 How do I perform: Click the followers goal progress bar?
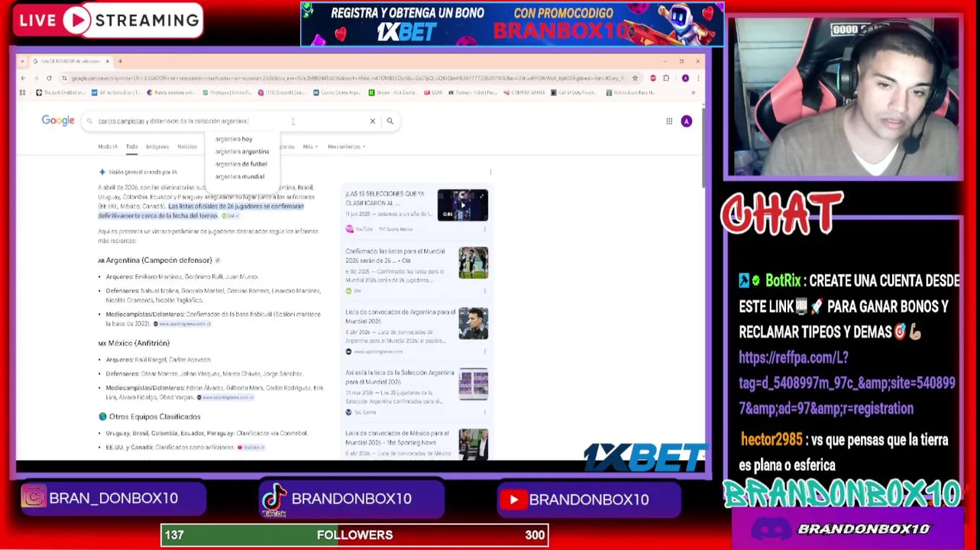[x=354, y=535]
